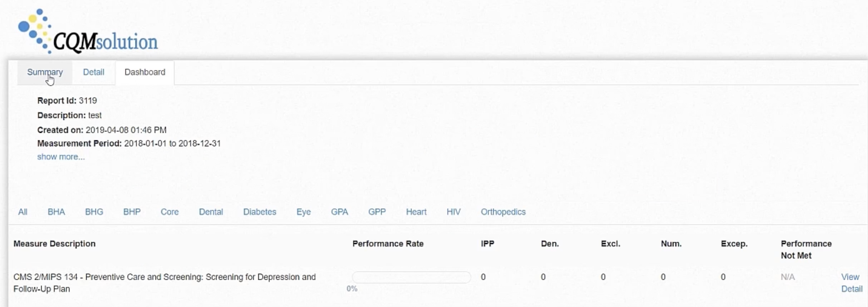Select the Dental measures filter
Viewport: 868px width, 307px height.
pos(211,212)
